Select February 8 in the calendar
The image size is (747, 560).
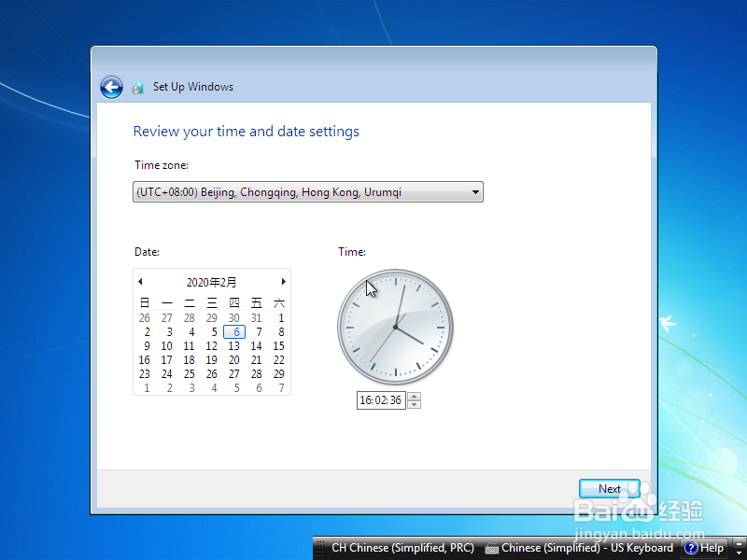pos(281,332)
